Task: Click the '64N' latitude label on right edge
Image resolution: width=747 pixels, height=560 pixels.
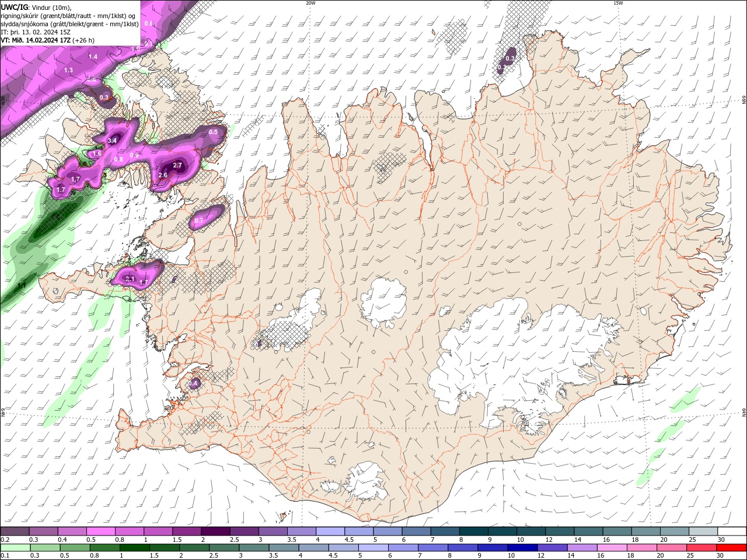Action: pyautogui.click(x=743, y=413)
